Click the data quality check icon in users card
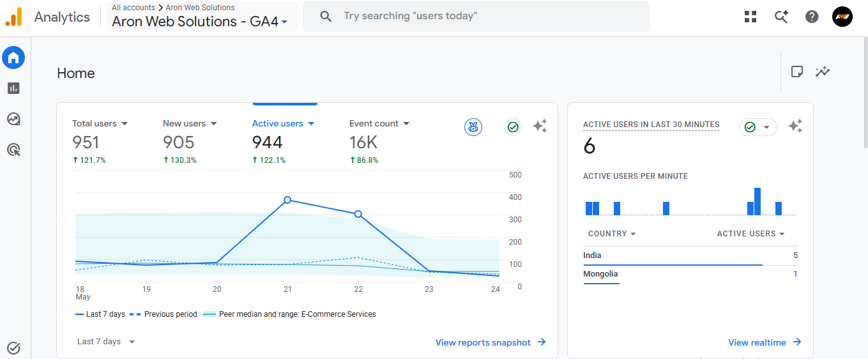The height and width of the screenshot is (359, 868). pyautogui.click(x=512, y=127)
